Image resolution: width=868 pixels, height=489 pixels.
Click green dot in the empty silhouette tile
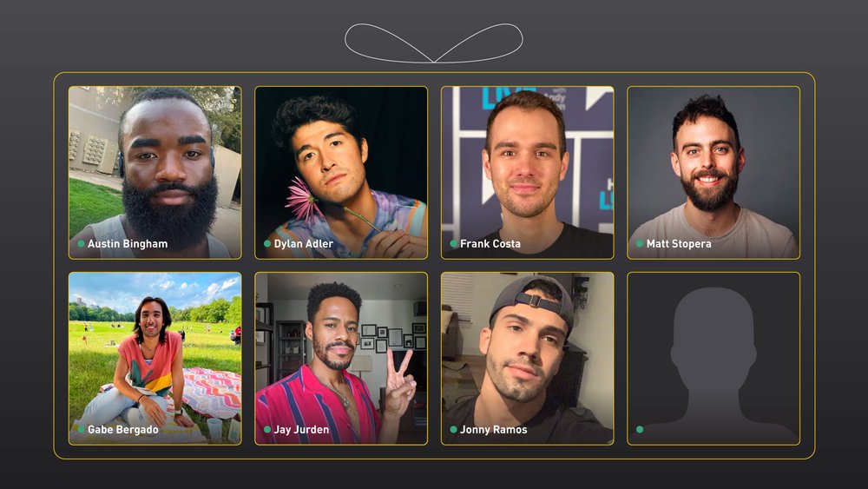[640, 430]
